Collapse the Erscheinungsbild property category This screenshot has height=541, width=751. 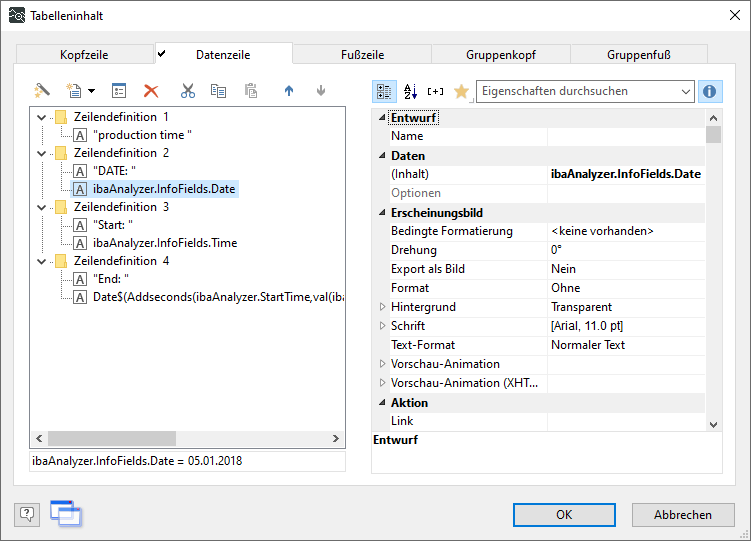[382, 212]
